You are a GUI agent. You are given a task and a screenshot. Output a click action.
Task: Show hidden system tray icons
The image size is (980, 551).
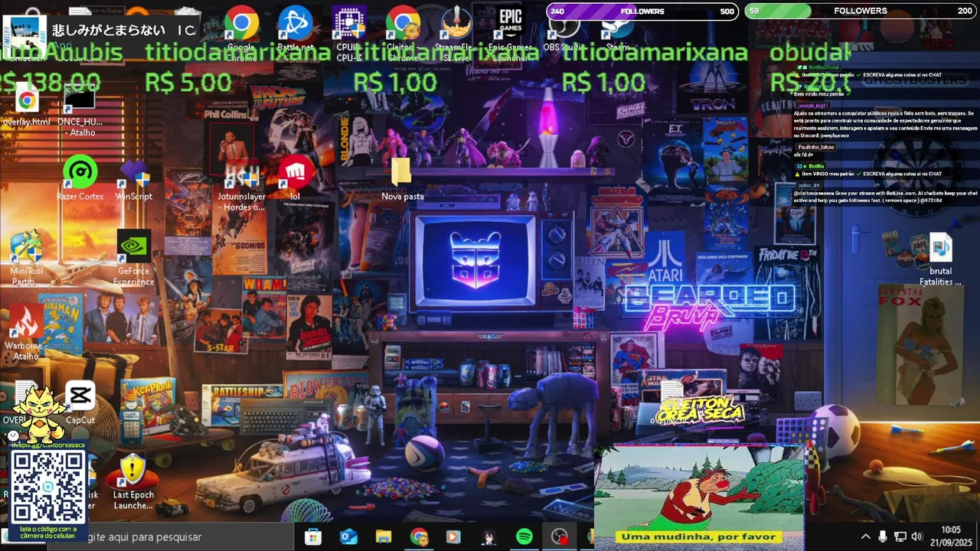(865, 536)
